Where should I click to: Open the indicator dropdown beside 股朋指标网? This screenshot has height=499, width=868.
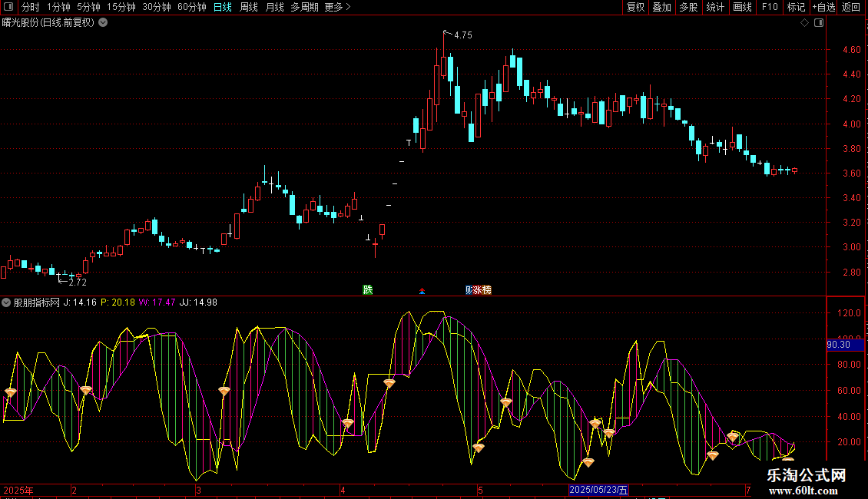point(6,302)
